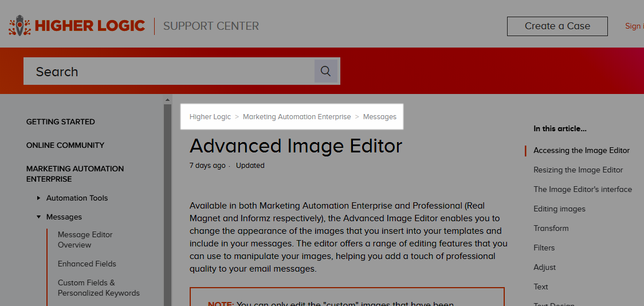Jump to The Image Editor's interface
The image size is (644, 306).
click(583, 189)
